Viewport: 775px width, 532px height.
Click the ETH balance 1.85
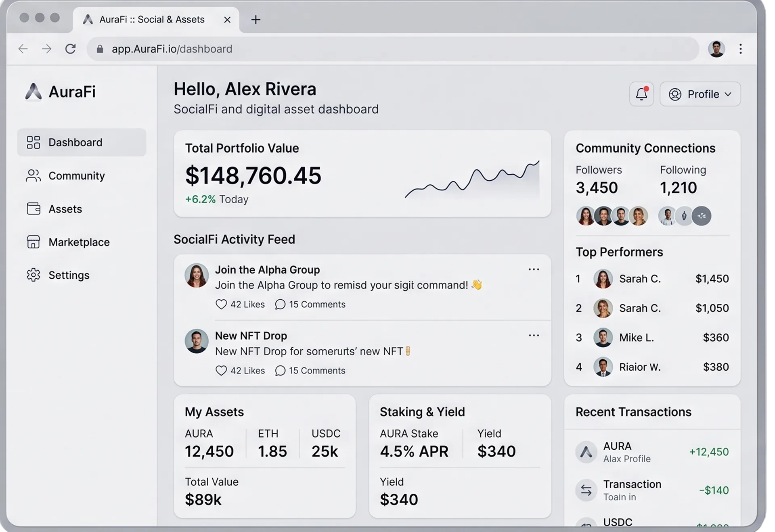[x=272, y=451]
